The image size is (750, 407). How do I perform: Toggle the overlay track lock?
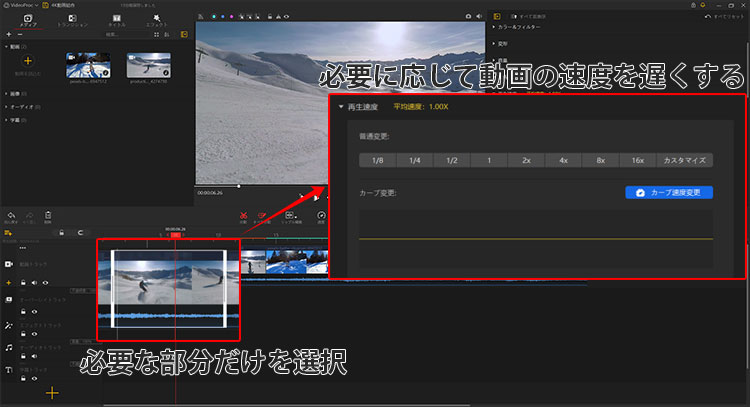pyautogui.click(x=23, y=311)
